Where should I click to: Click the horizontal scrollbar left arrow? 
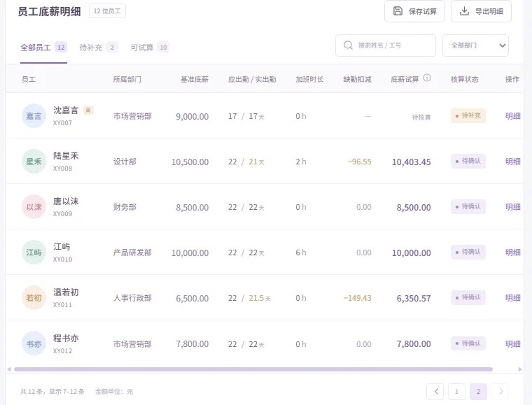point(9,369)
